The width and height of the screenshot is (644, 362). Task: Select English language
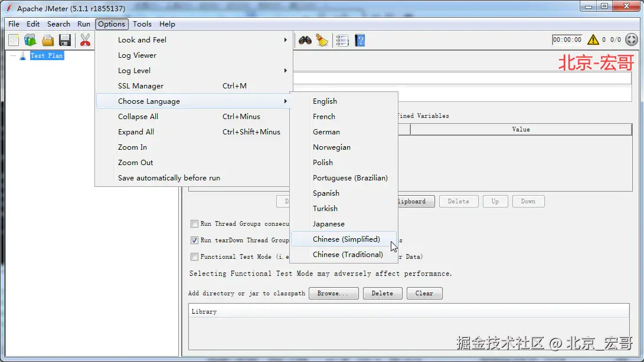[x=344, y=101]
